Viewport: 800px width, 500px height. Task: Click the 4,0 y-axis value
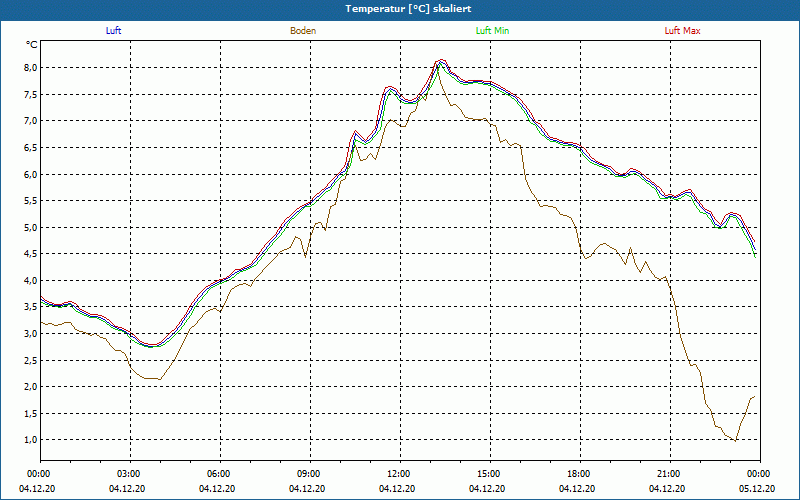(31, 281)
